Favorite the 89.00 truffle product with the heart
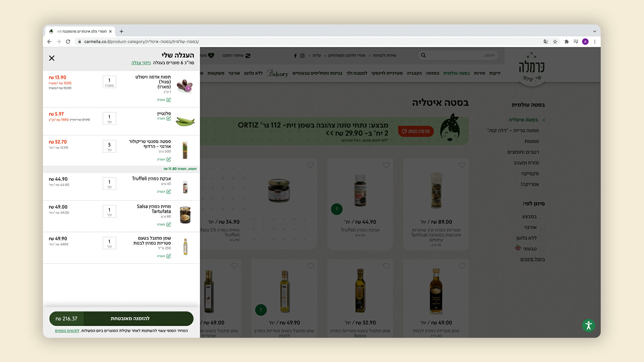Screen dimensions: 644x362 [x=462, y=165]
